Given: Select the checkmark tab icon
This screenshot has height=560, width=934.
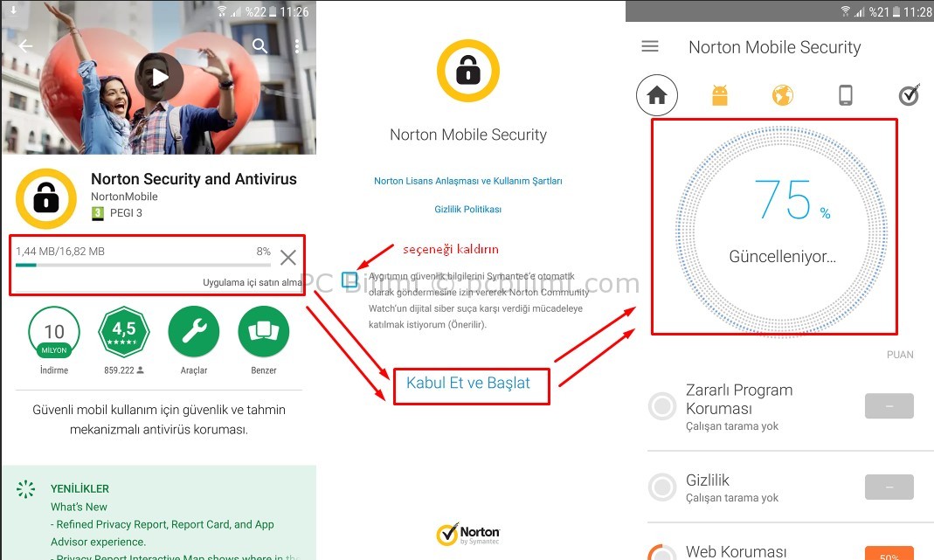Looking at the screenshot, I should click(909, 94).
